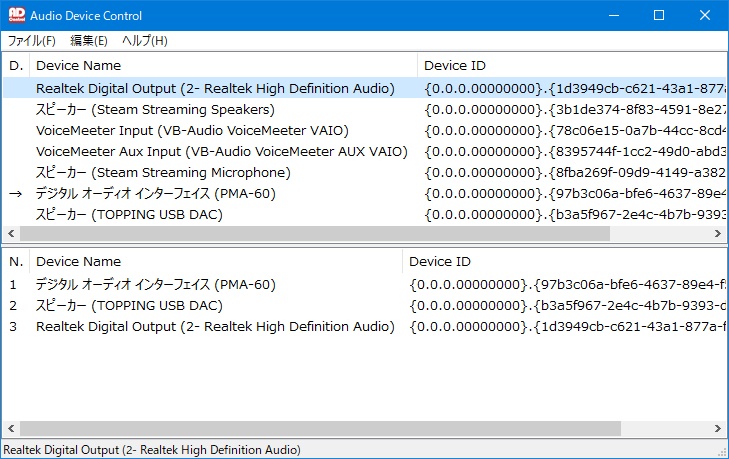Click left arrow of upper horizontal scrollbar

pyautogui.click(x=11, y=233)
